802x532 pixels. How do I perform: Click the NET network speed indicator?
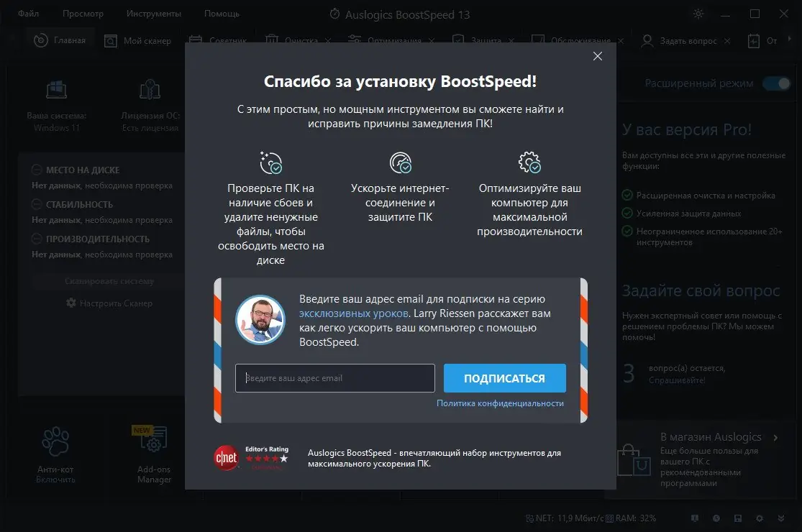pos(565,518)
